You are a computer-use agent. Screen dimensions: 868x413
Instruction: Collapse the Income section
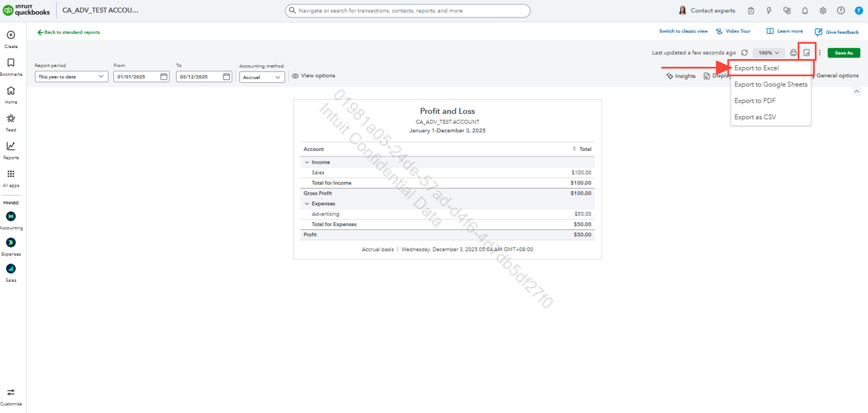pyautogui.click(x=307, y=162)
